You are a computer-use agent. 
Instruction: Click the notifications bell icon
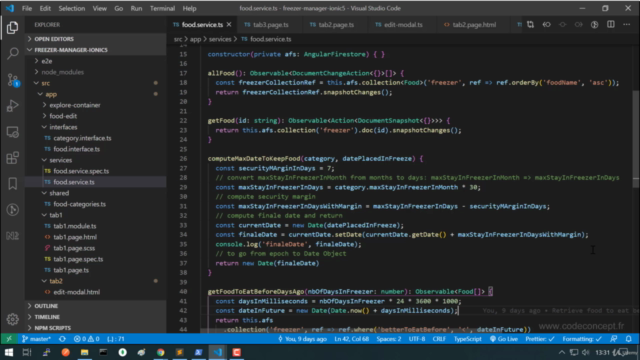[629, 339]
